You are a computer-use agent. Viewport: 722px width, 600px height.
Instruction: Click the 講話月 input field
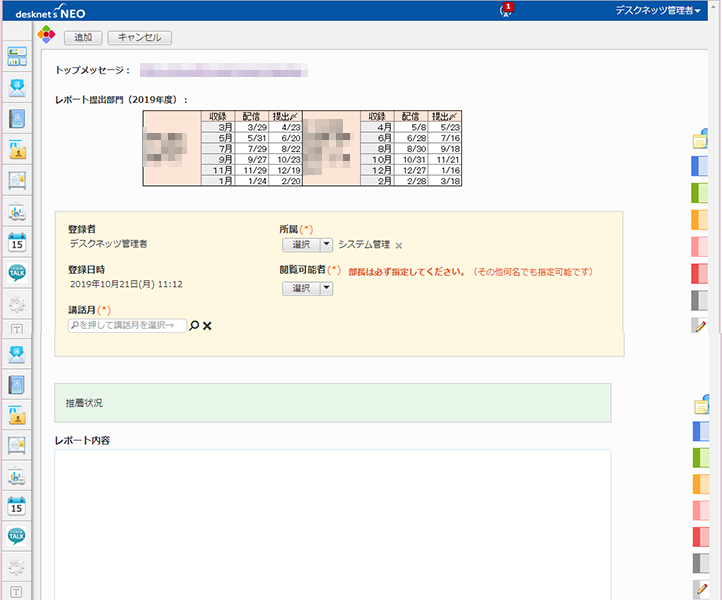[x=127, y=325]
